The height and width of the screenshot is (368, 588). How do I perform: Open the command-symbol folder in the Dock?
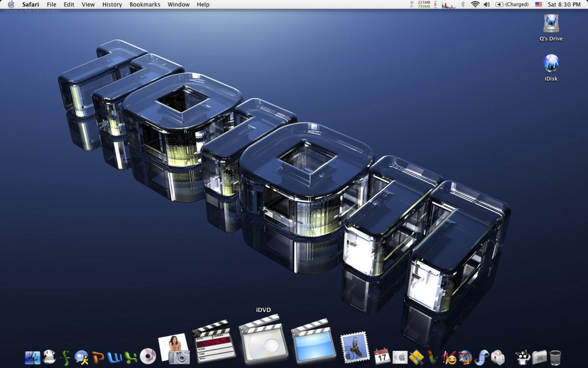[x=539, y=357]
